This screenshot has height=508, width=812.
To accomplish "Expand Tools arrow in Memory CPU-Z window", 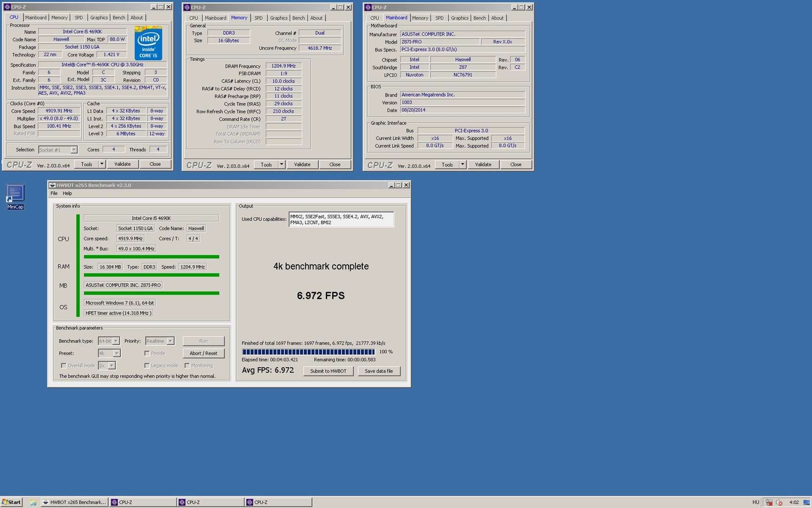I will tap(281, 165).
